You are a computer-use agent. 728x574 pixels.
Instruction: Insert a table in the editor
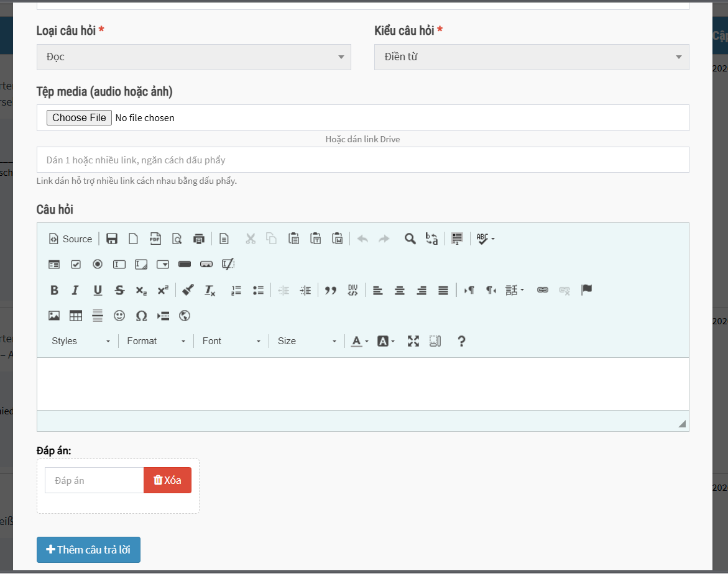tap(76, 316)
